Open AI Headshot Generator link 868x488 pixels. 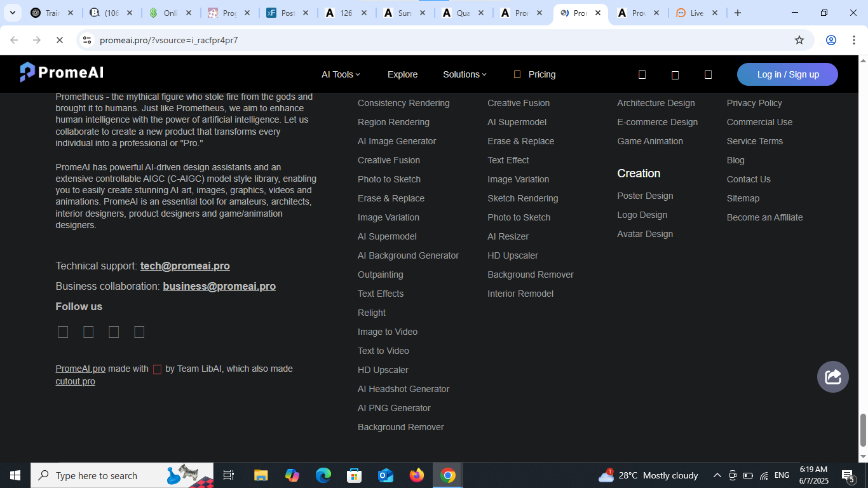pos(403,389)
